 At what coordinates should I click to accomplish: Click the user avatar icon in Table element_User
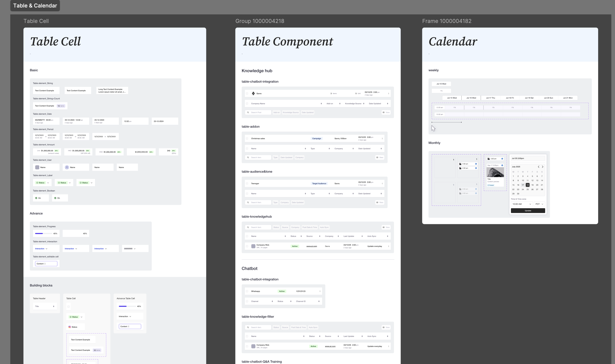click(67, 167)
